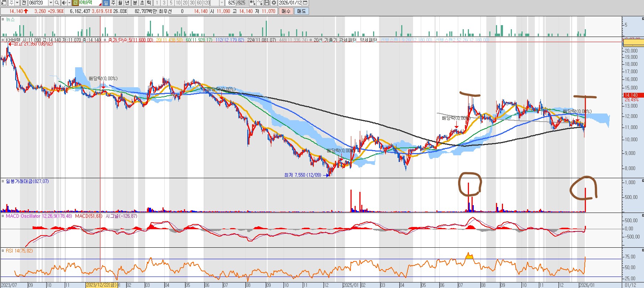
Task: Switch chart to 주 weekly period
Action: click(x=113, y=3)
